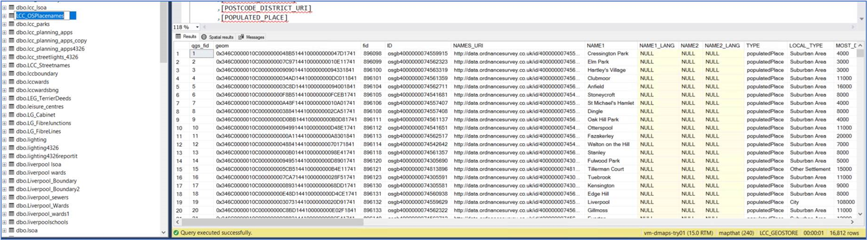
Task: Click the table icon beside dbo.LEG_TerrierDeeds
Action: coord(11,99)
